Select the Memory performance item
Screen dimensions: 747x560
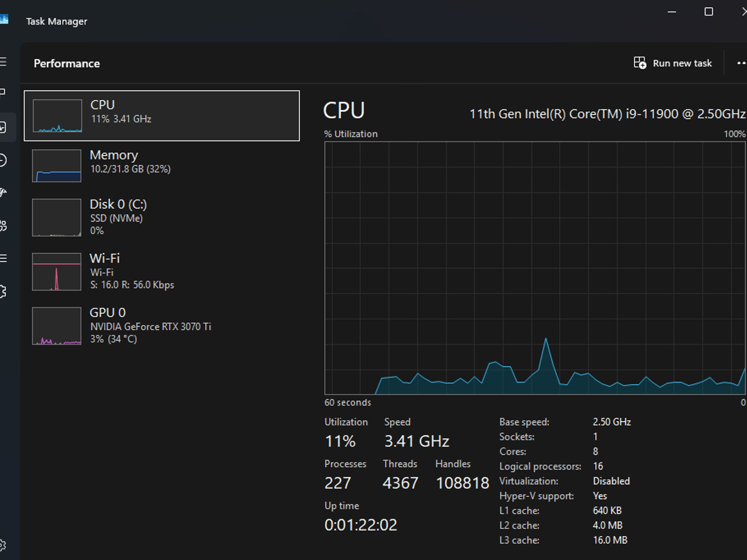click(x=162, y=165)
